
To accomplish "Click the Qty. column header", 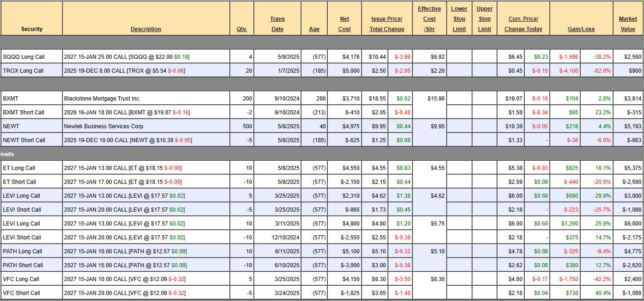I will pos(241,29).
